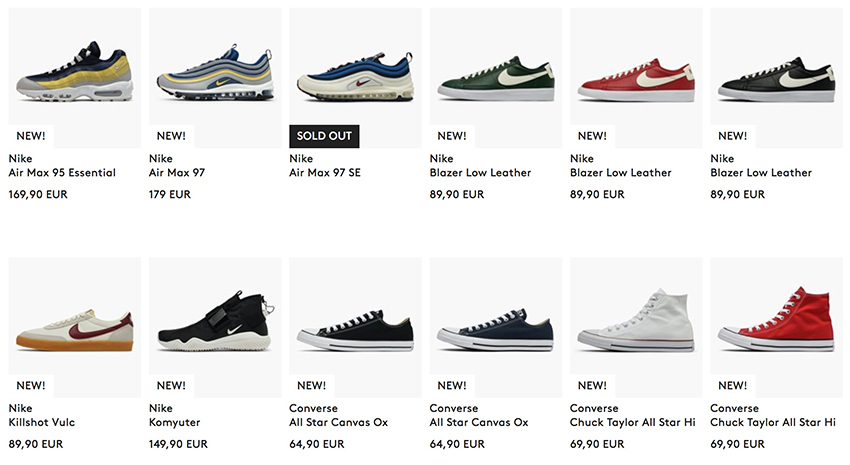
Task: Open the Air Max 97 SE product name link
Action: coord(325,173)
